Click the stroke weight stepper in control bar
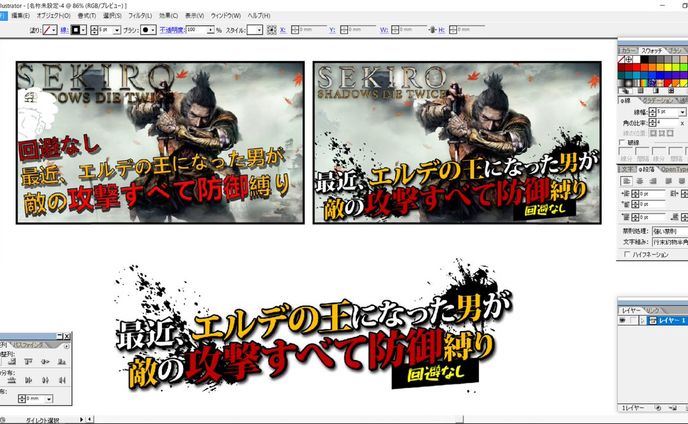This screenshot has width=688, height=424. (94, 30)
